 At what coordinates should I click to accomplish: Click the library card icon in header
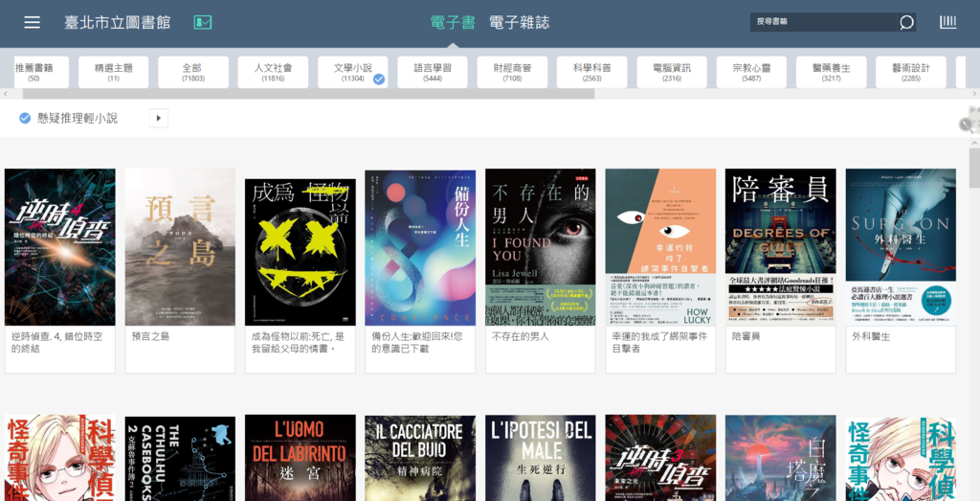click(x=203, y=23)
